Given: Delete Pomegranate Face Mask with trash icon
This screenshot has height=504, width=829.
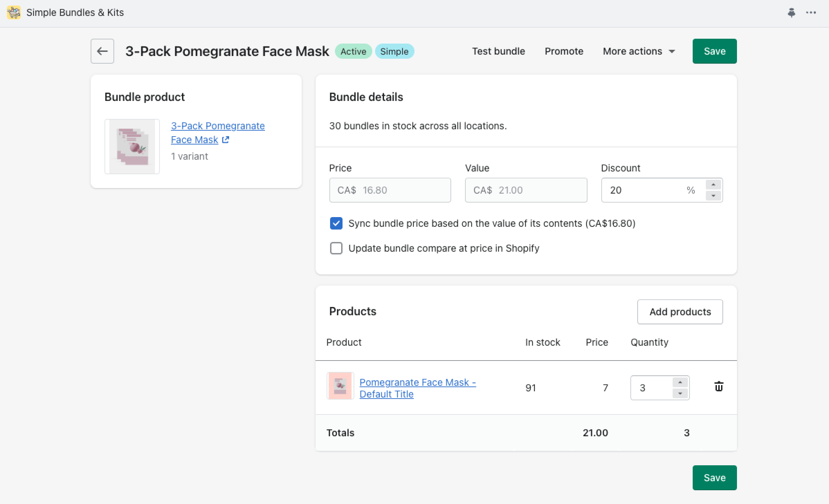Looking at the screenshot, I should coord(719,387).
